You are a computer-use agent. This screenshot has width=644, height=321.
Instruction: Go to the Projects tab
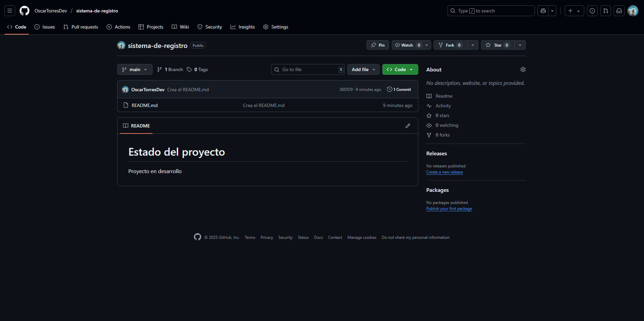coord(151,27)
